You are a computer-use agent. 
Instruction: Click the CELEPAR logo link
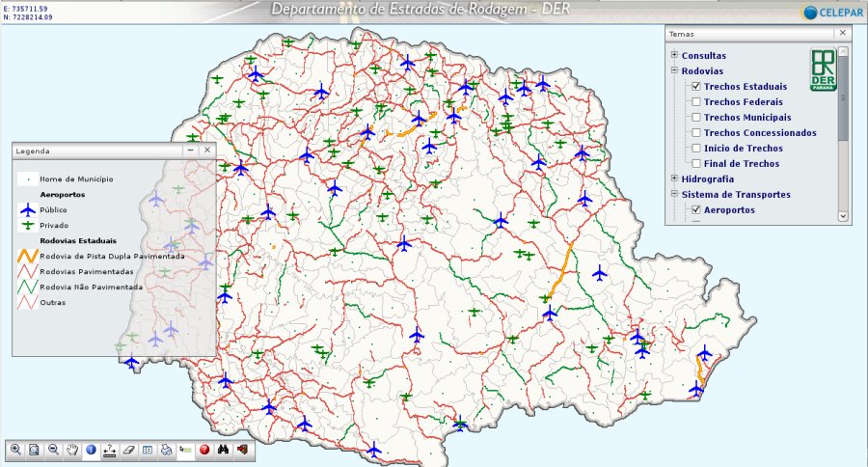pyautogui.click(x=830, y=12)
